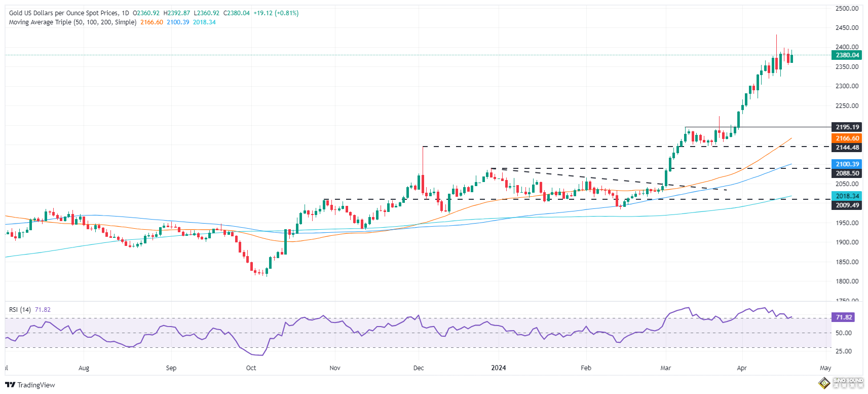Click the Oct label on time axis
Image resolution: width=868 pixels, height=394 pixels.
click(x=251, y=368)
